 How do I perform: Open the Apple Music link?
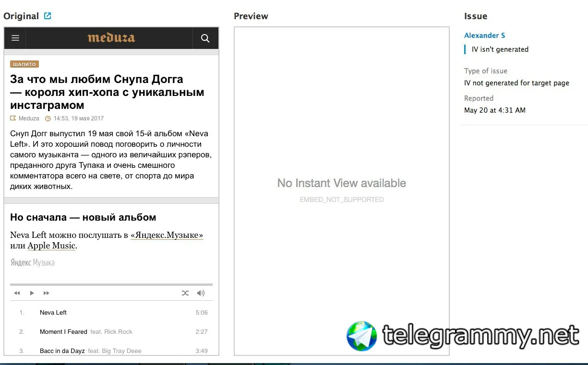tap(51, 246)
